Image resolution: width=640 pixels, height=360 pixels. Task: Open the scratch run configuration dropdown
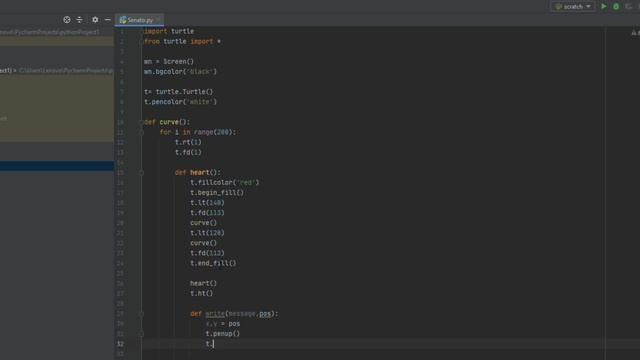coord(573,7)
